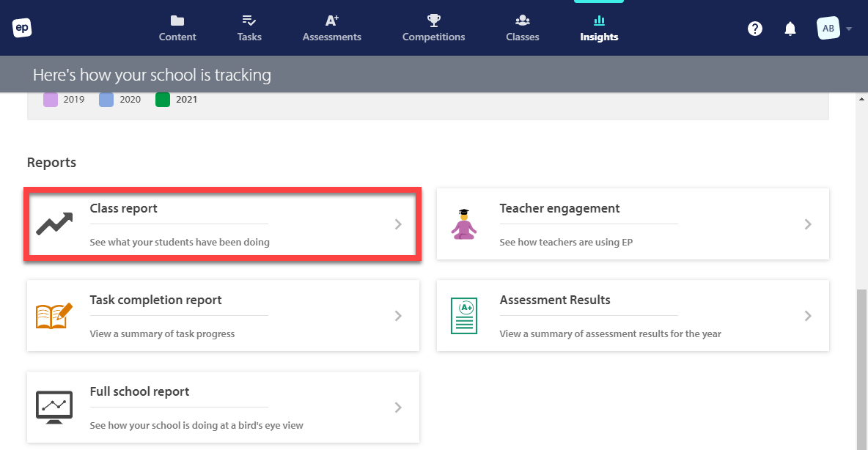This screenshot has height=450, width=868.
Task: Open Task completion report via its chevron
Action: (398, 315)
